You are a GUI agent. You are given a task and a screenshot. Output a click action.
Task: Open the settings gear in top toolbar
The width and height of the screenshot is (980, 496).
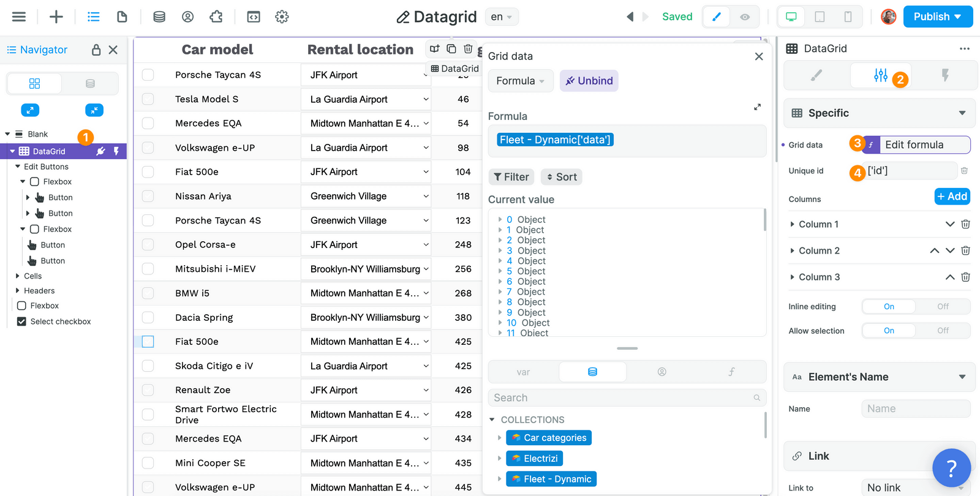click(x=282, y=17)
